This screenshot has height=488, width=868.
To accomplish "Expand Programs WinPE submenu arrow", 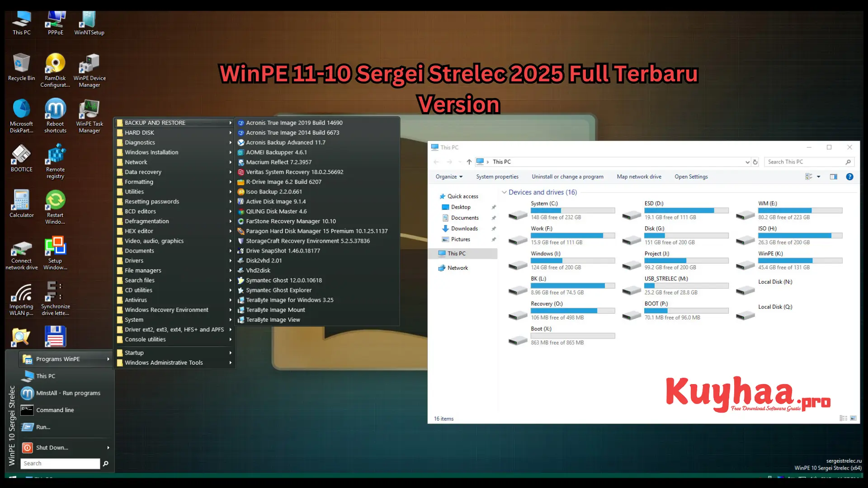I will point(107,358).
